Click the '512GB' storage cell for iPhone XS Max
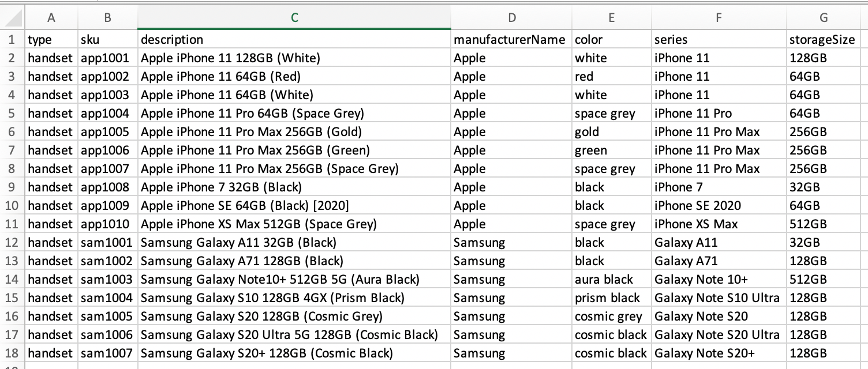Image resolution: width=868 pixels, height=369 pixels. tap(824, 224)
